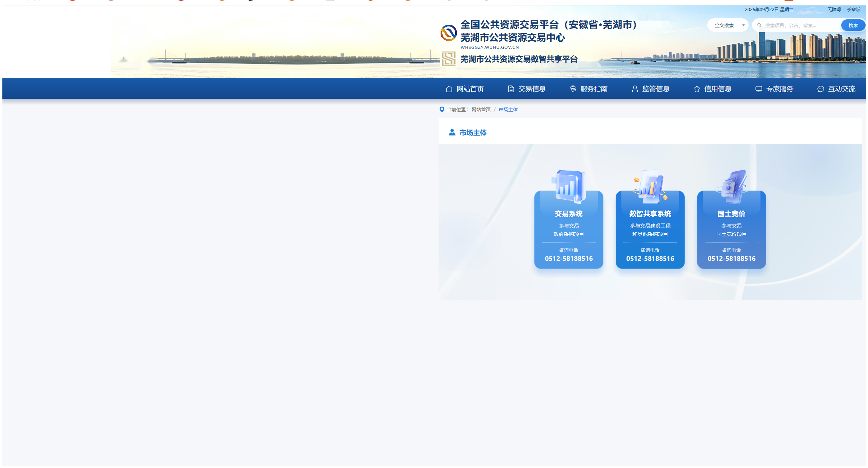Open the 数智共享系统 card's chart icon

(x=650, y=187)
